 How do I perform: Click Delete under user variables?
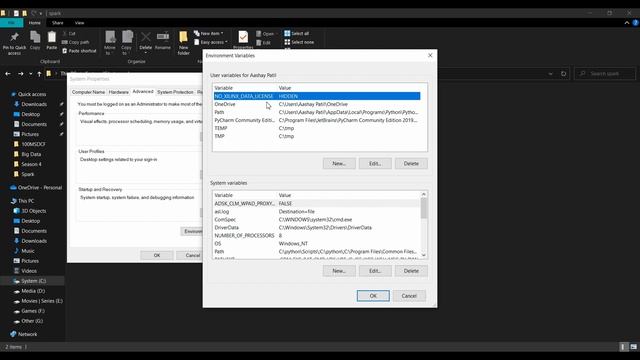click(x=411, y=164)
